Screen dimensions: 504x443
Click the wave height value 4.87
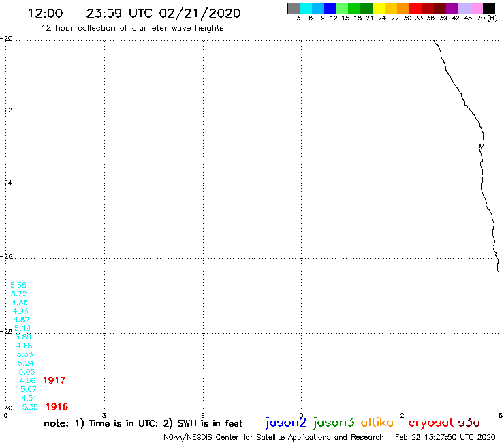[22, 320]
